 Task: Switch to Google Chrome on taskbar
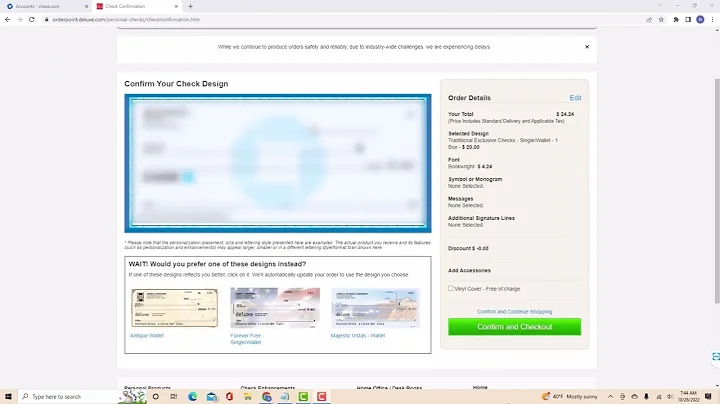pos(266,396)
